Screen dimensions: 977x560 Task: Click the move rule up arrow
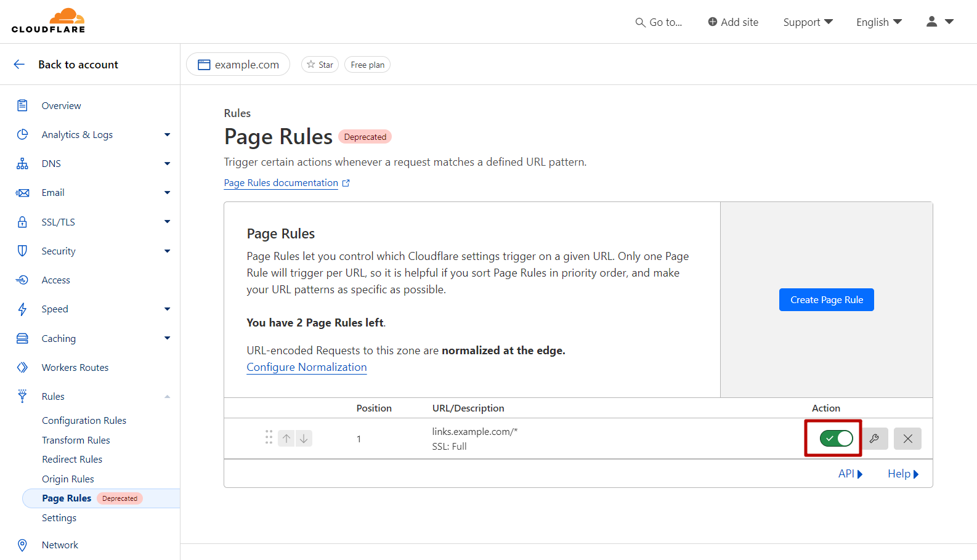click(x=286, y=439)
